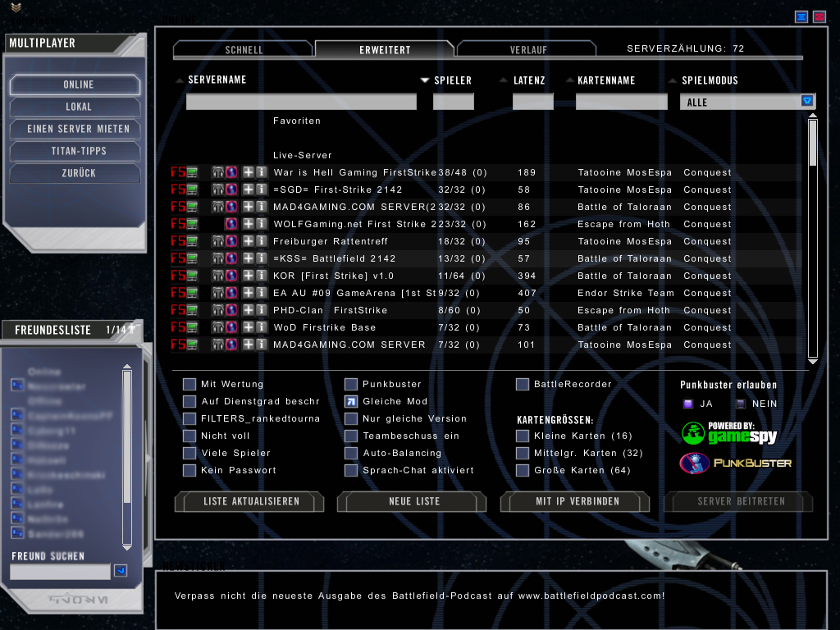This screenshot has height=630, width=840.
Task: Check the Nicht voll filter
Action: point(189,436)
